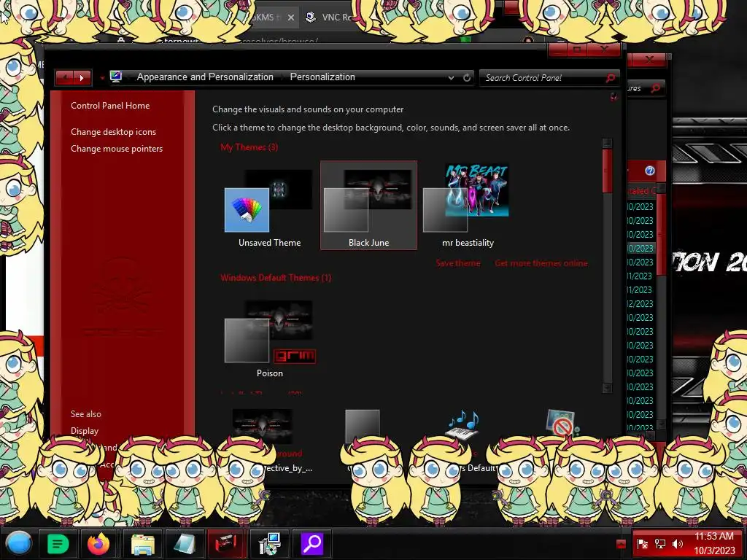Open the notepad app on taskbar
The height and width of the screenshot is (560, 747).
[185, 543]
